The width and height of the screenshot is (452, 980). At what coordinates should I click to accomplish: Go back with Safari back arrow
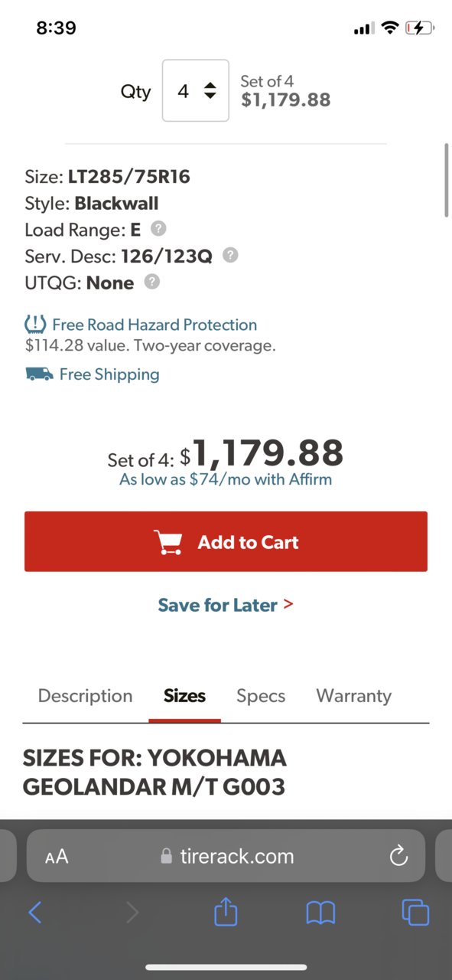point(35,912)
